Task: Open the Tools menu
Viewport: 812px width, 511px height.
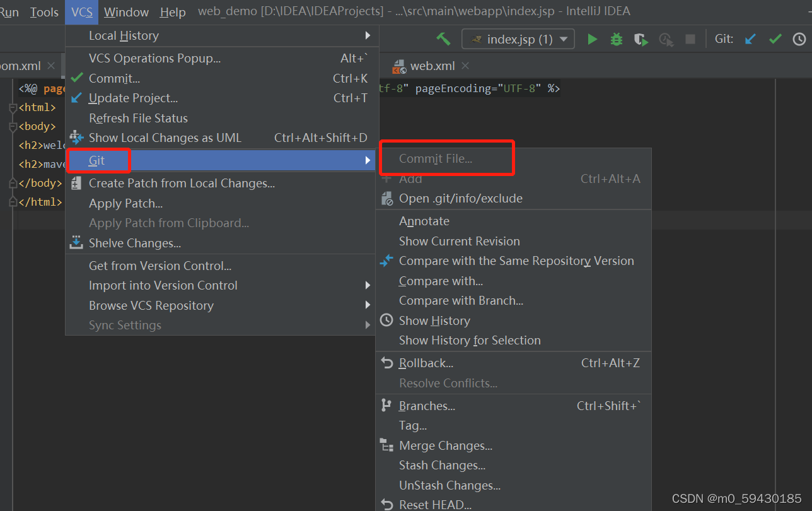Action: click(44, 12)
